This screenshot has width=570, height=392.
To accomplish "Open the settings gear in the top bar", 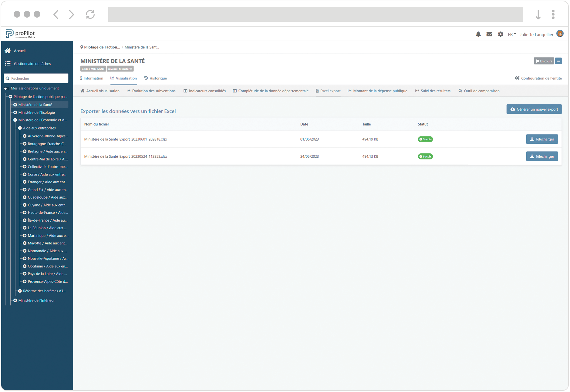I will click(500, 34).
